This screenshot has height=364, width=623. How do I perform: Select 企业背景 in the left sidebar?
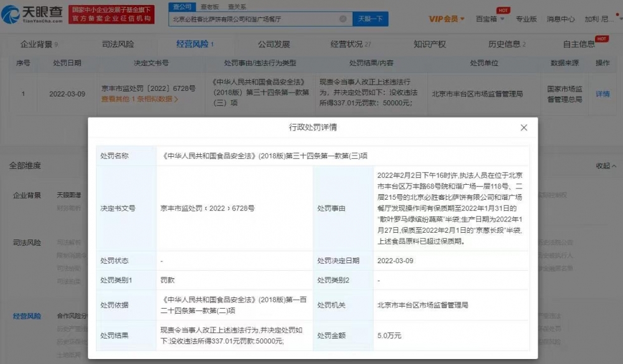coord(27,195)
